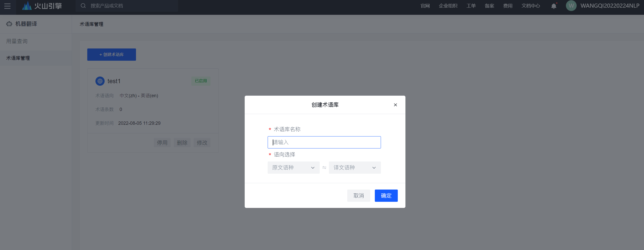Select 术语库管理 in sidebar

(x=36, y=58)
